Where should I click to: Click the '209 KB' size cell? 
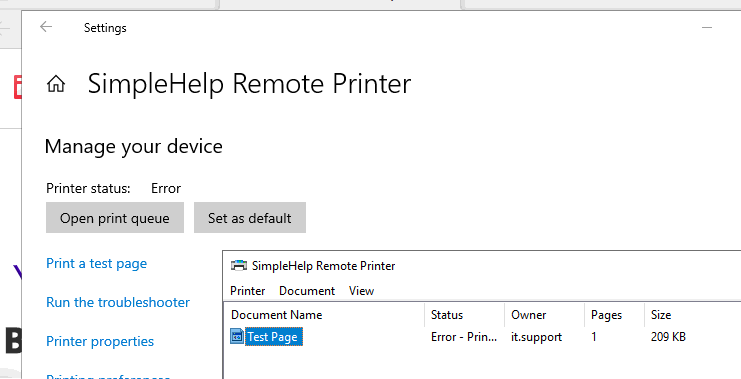tap(668, 337)
